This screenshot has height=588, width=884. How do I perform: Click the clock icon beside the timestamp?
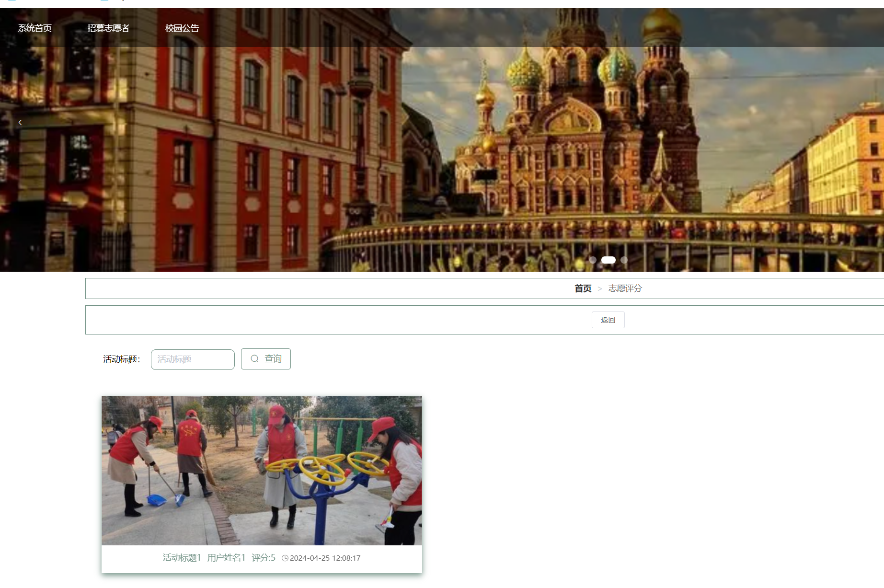tap(285, 558)
